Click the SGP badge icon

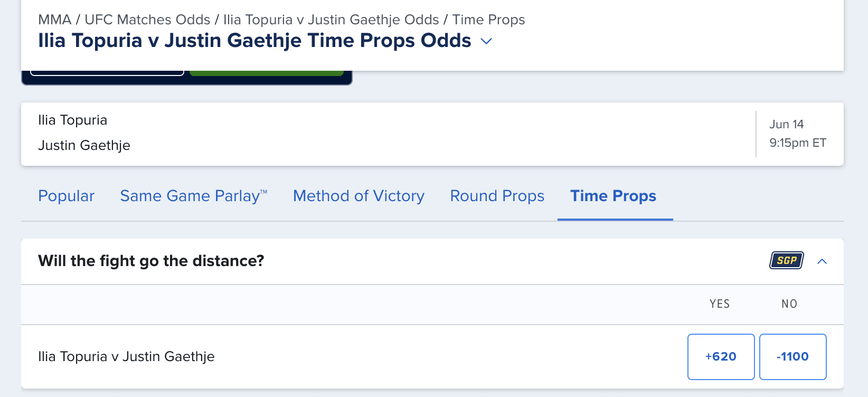coord(786,260)
